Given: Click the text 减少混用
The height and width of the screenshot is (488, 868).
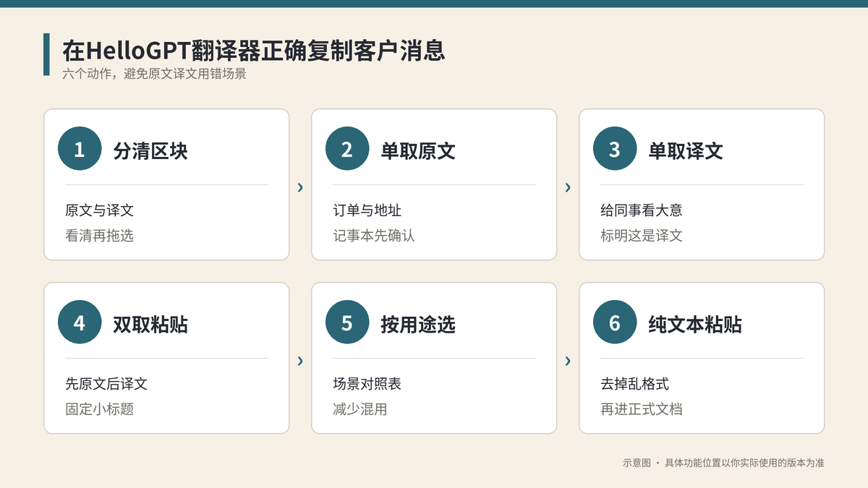Looking at the screenshot, I should coord(360,409).
